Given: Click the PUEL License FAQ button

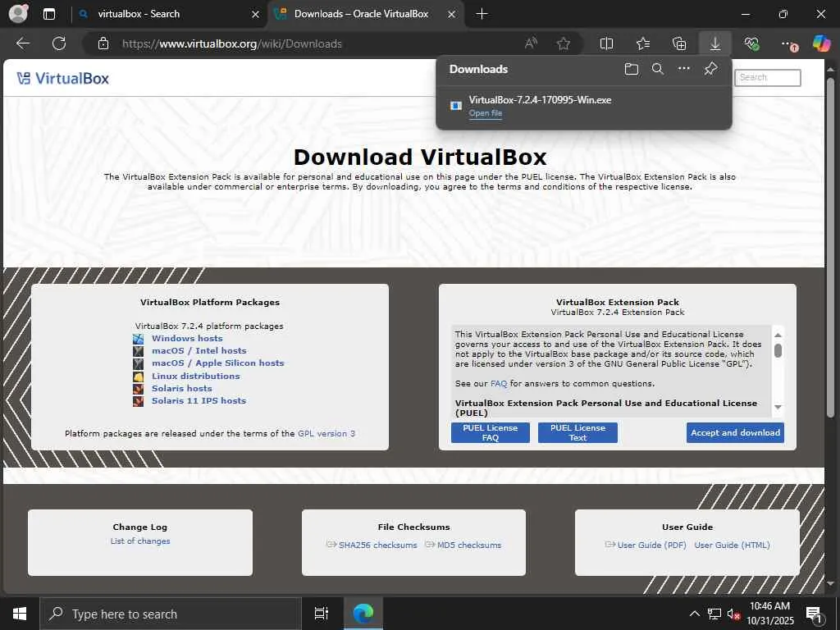Looking at the screenshot, I should coord(491,432).
